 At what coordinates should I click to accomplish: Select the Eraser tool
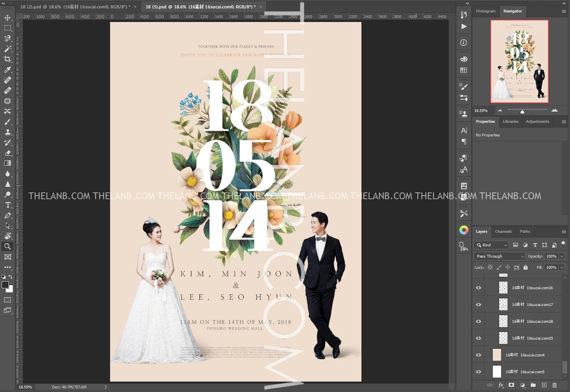click(x=8, y=153)
